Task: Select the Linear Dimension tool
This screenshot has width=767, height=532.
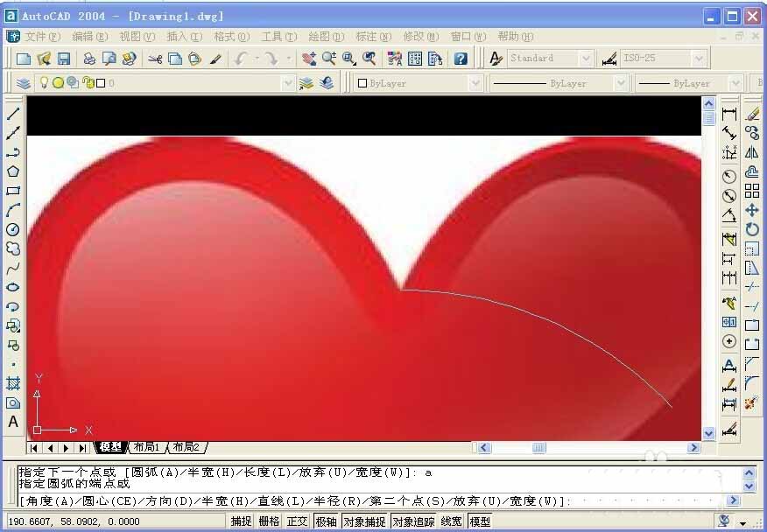Action: point(729,114)
